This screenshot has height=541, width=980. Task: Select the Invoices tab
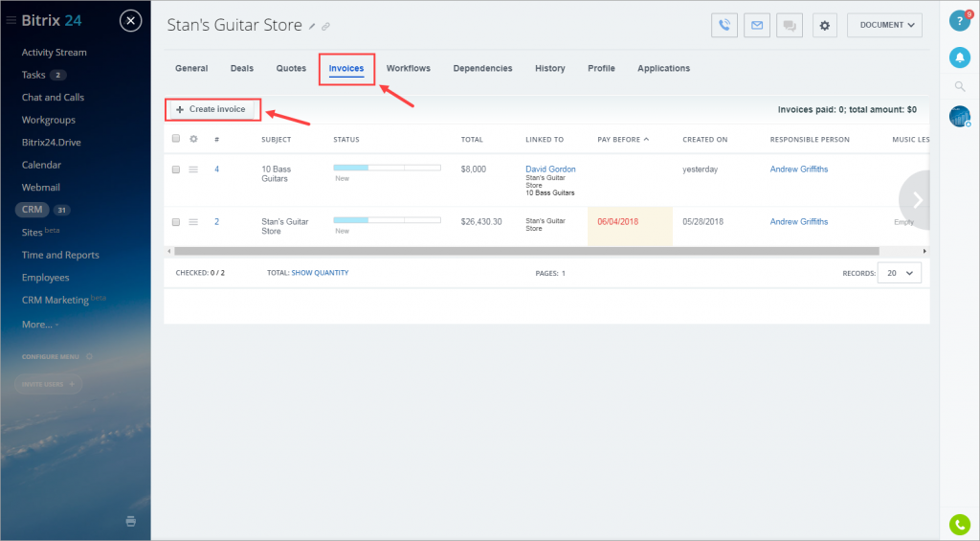click(346, 68)
